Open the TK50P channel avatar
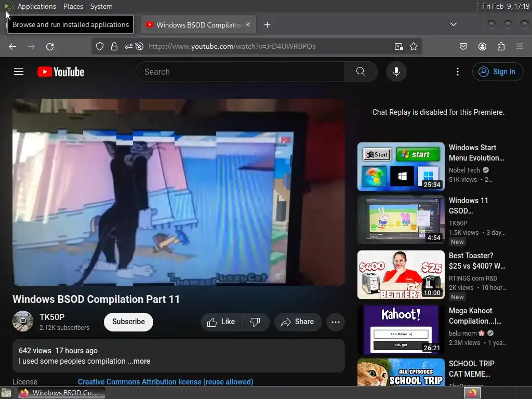Image resolution: width=532 pixels, height=399 pixels. click(23, 321)
